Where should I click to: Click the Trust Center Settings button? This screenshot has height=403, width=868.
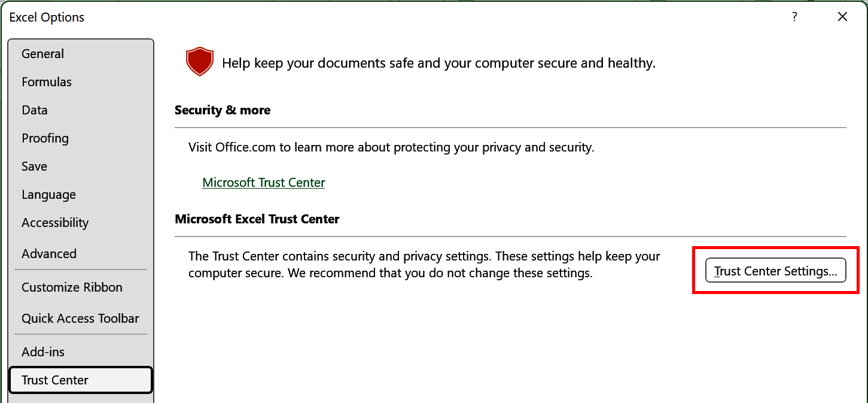pyautogui.click(x=775, y=270)
